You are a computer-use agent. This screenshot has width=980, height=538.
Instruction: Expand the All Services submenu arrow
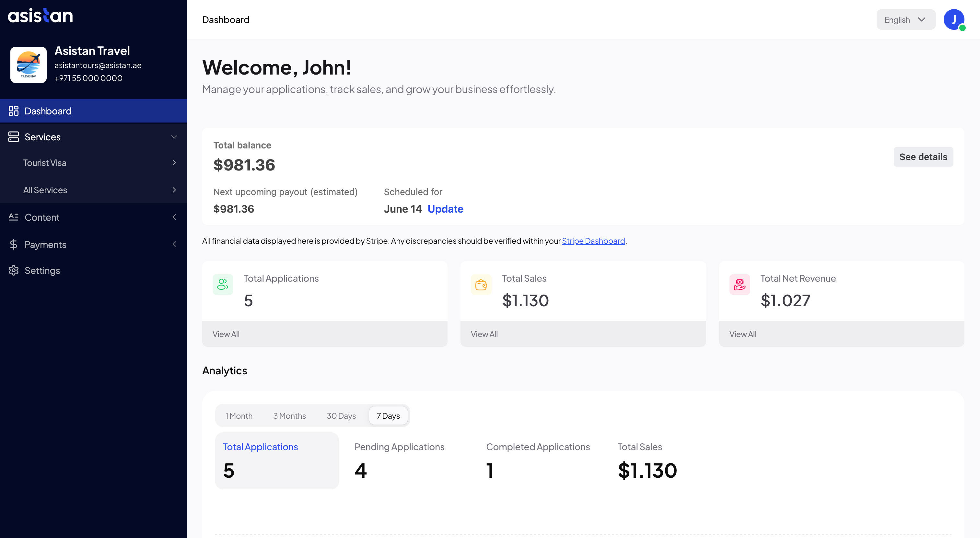tap(174, 190)
